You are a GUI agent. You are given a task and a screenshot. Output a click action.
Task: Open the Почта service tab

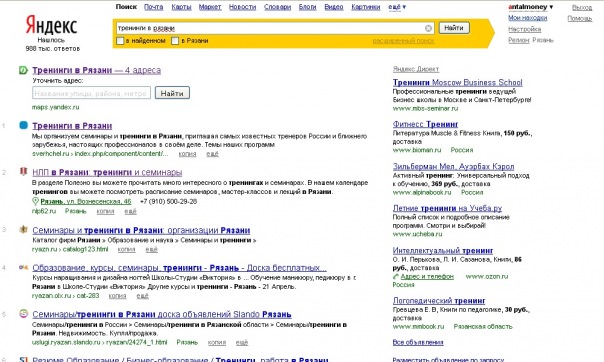click(153, 7)
